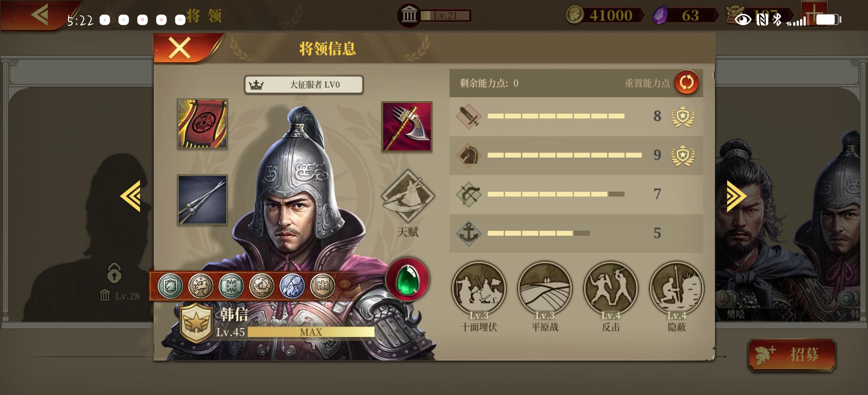Open the 大征服者 LV0 title bar
Screen dimensions: 868x395
[x=303, y=84]
